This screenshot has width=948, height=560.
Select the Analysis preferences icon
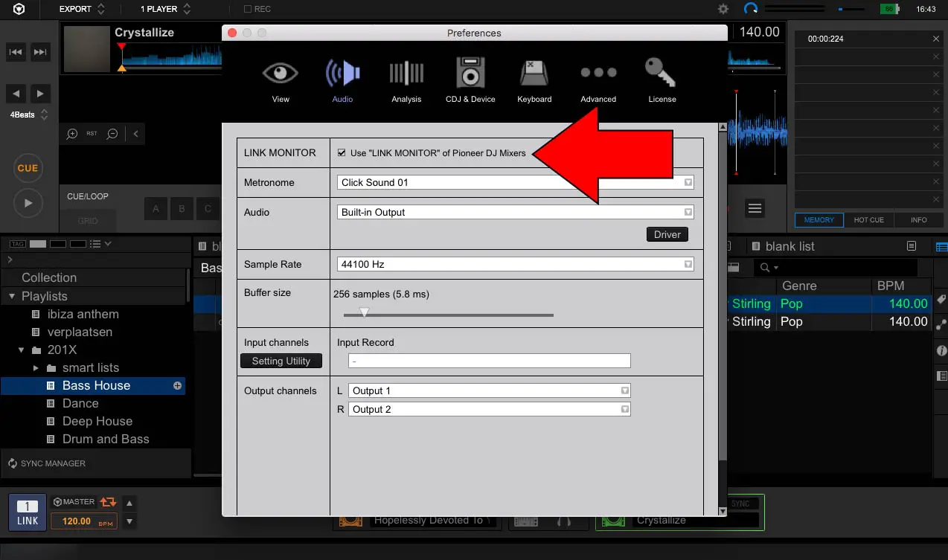406,80
